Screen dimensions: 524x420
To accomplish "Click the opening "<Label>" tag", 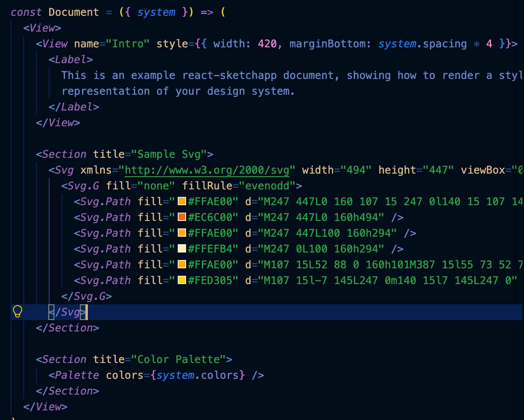I will click(71, 60).
